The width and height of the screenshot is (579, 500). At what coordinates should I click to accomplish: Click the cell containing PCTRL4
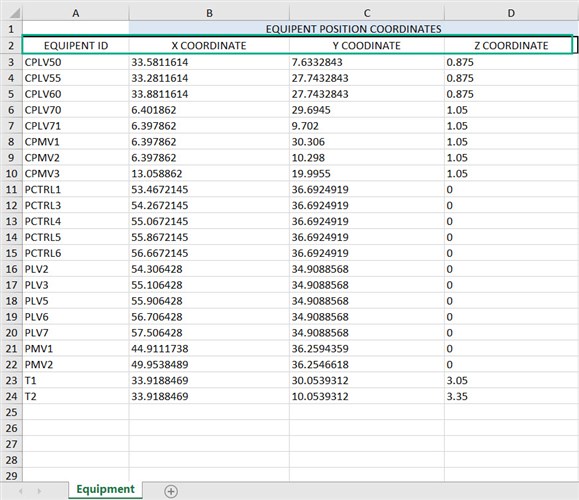click(76, 221)
